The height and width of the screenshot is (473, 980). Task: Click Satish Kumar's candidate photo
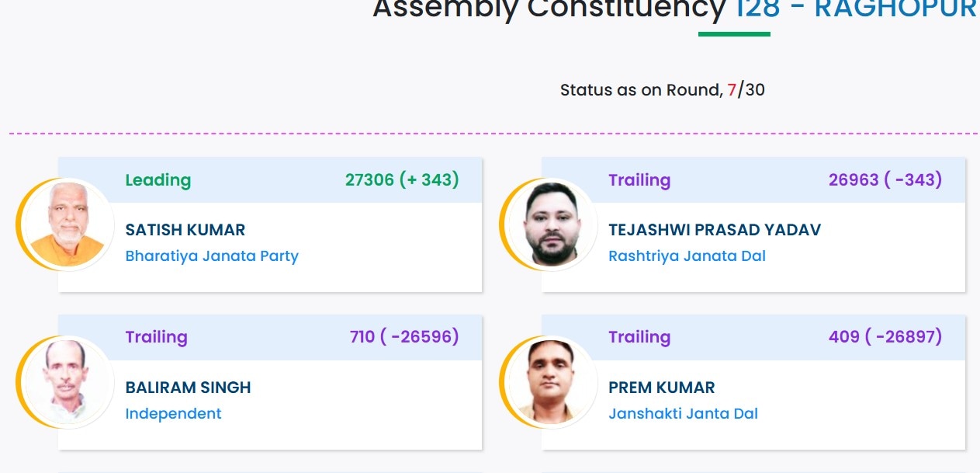point(68,224)
